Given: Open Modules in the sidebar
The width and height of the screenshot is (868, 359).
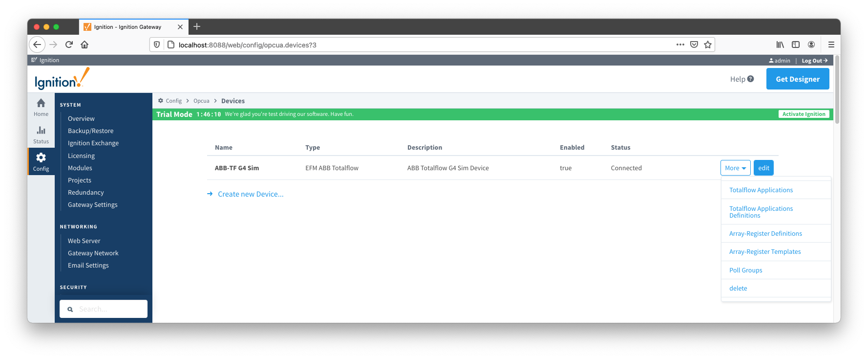Looking at the screenshot, I should click(x=80, y=168).
